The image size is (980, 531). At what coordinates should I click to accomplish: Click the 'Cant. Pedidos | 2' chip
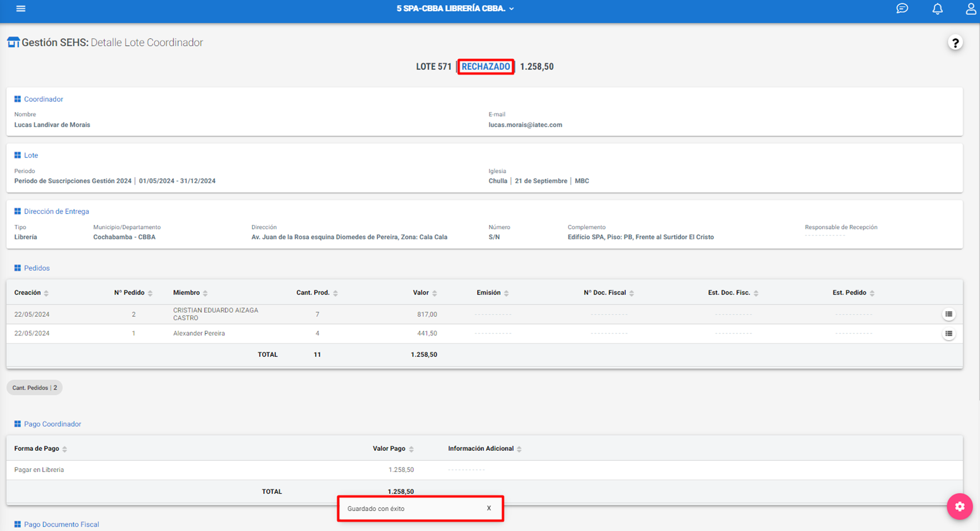(35, 388)
